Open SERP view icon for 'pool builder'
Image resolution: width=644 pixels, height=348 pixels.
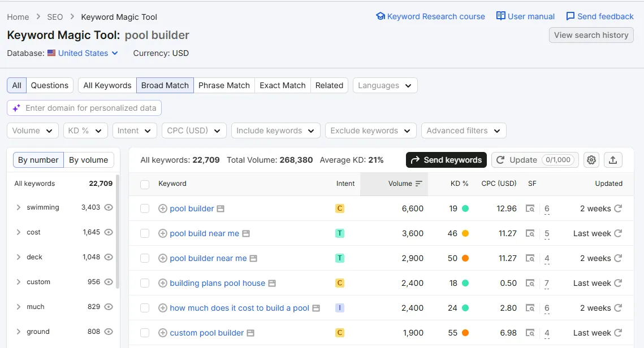click(530, 208)
